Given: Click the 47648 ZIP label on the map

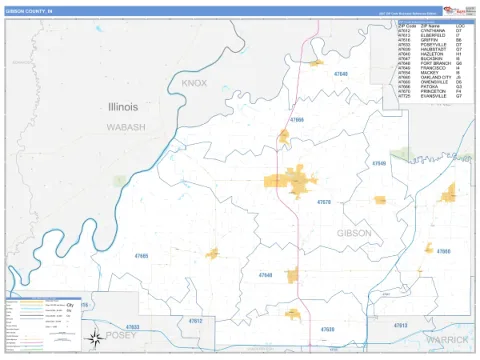Looking at the screenshot, I should pyautogui.click(x=265, y=275).
